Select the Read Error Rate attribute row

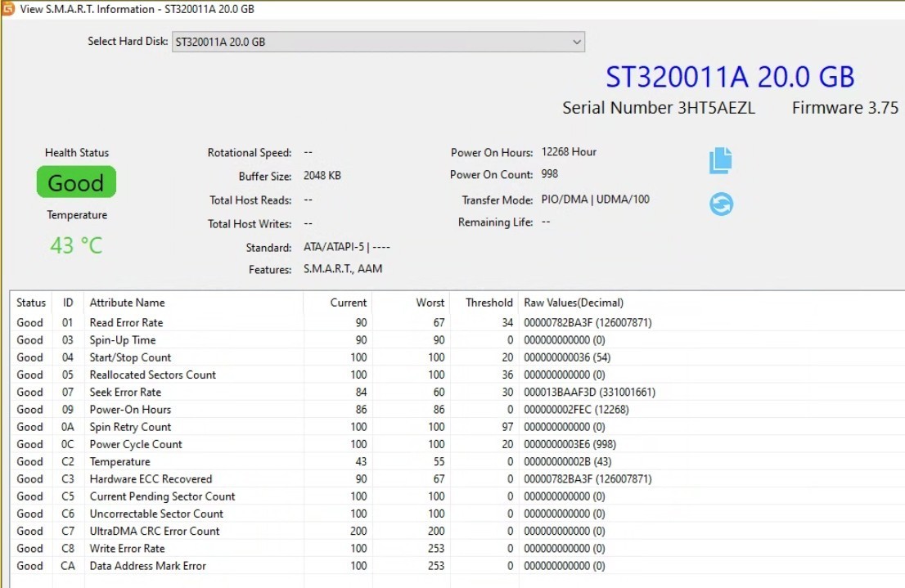point(457,322)
